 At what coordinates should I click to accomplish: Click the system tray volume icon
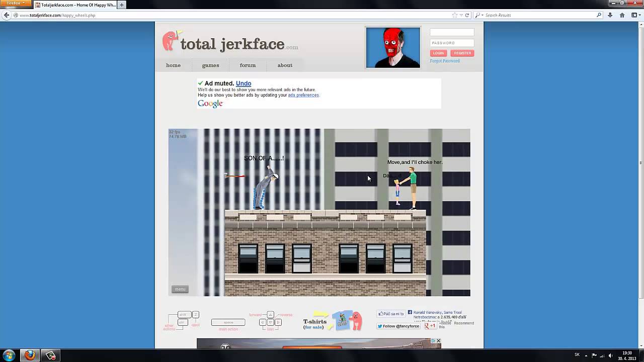pos(610,355)
